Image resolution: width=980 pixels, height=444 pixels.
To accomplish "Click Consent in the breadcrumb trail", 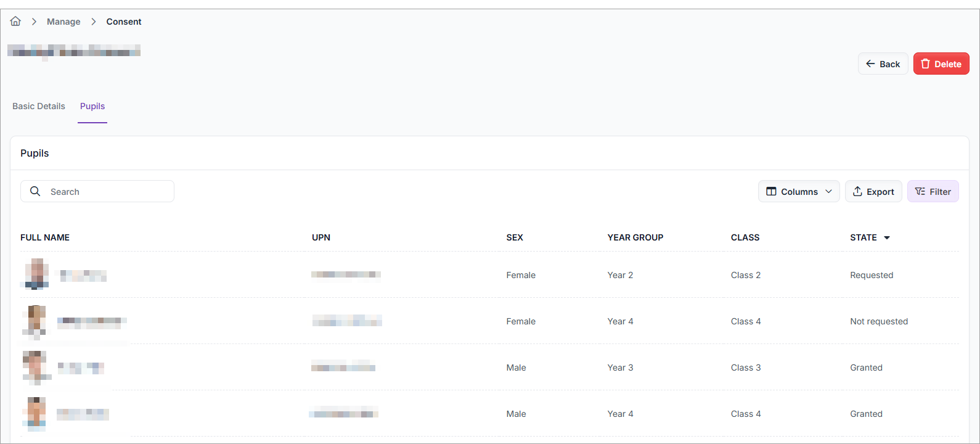I will click(x=123, y=22).
